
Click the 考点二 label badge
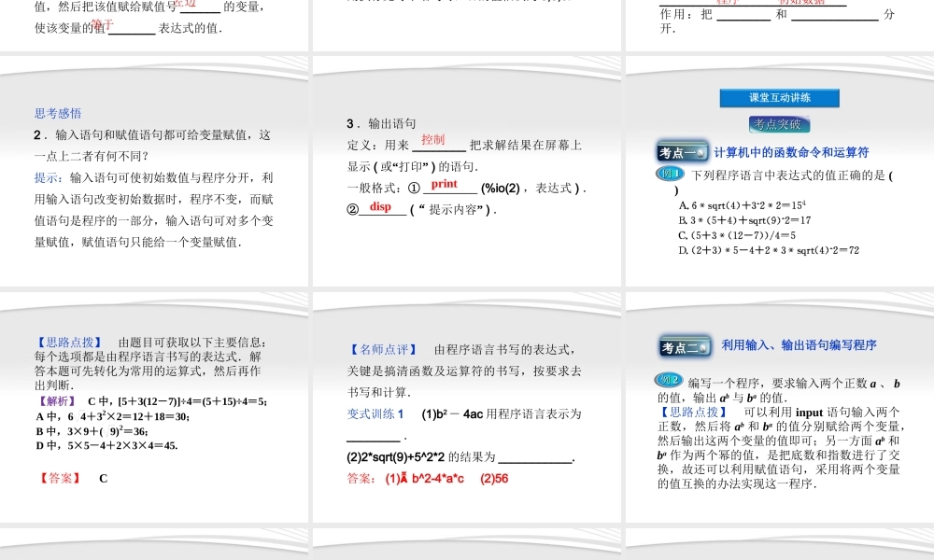click(686, 347)
